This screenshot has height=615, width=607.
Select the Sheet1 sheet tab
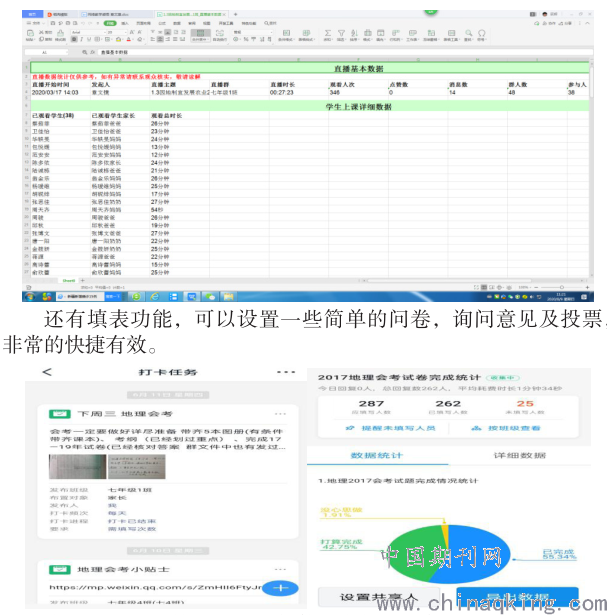pyautogui.click(x=69, y=280)
